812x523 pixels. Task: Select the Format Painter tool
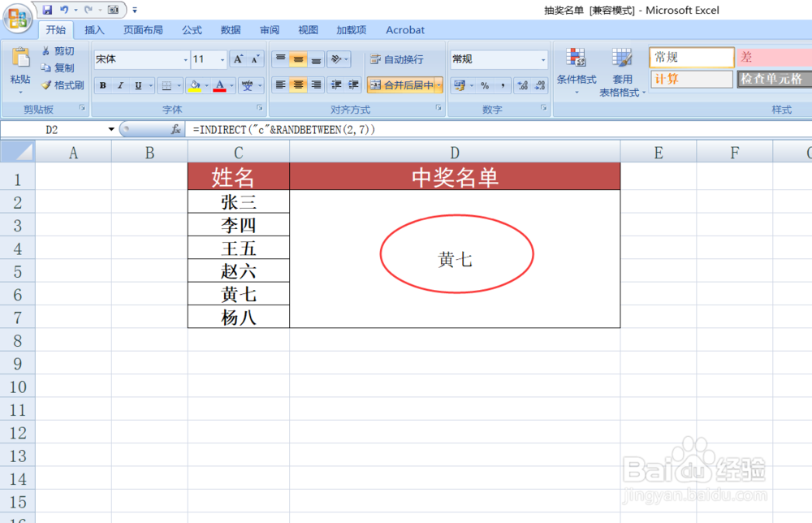click(63, 84)
